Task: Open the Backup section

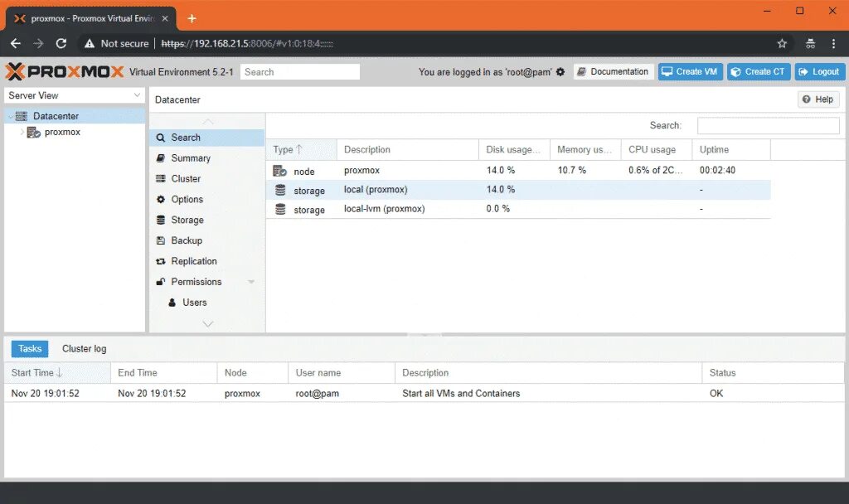Action: [206, 240]
